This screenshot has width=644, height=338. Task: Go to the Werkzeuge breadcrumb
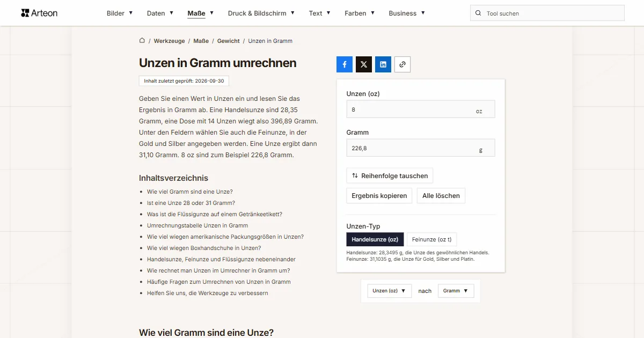coord(169,41)
